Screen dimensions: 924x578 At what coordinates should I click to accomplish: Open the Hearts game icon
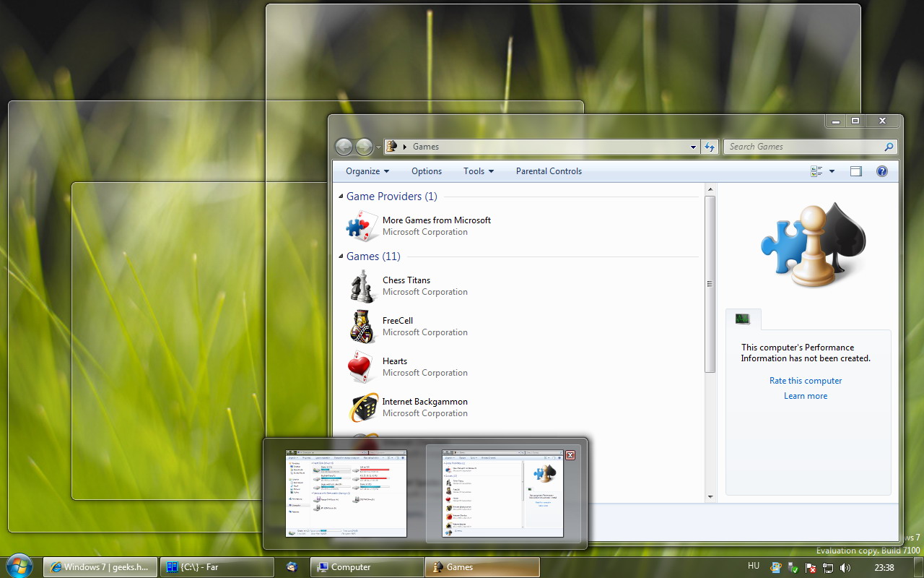[x=362, y=367]
